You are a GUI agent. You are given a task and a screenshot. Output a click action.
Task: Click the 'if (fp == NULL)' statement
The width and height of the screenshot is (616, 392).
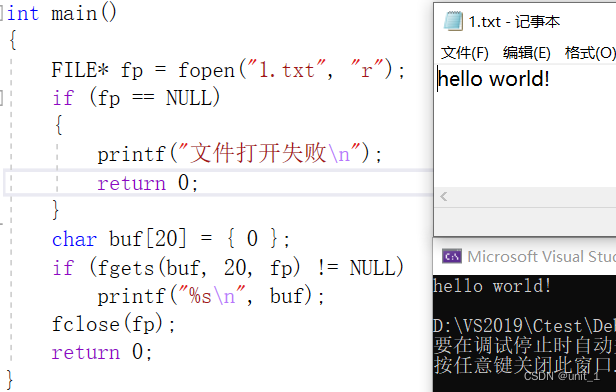pos(136,98)
